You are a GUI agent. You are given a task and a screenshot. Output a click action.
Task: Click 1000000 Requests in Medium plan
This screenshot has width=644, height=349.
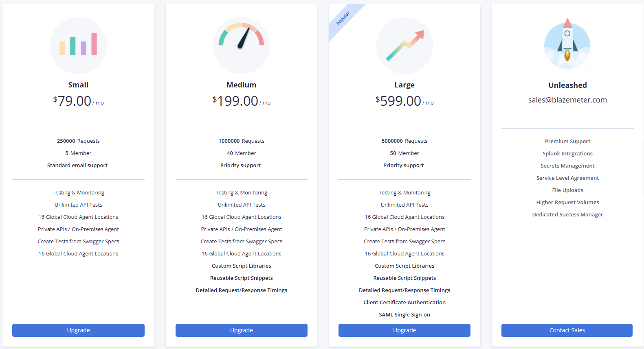[242, 141]
